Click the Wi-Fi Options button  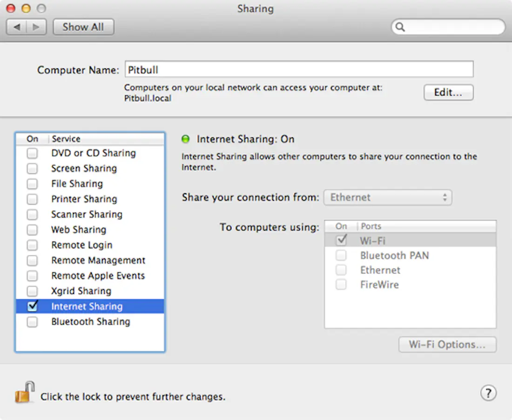click(447, 345)
